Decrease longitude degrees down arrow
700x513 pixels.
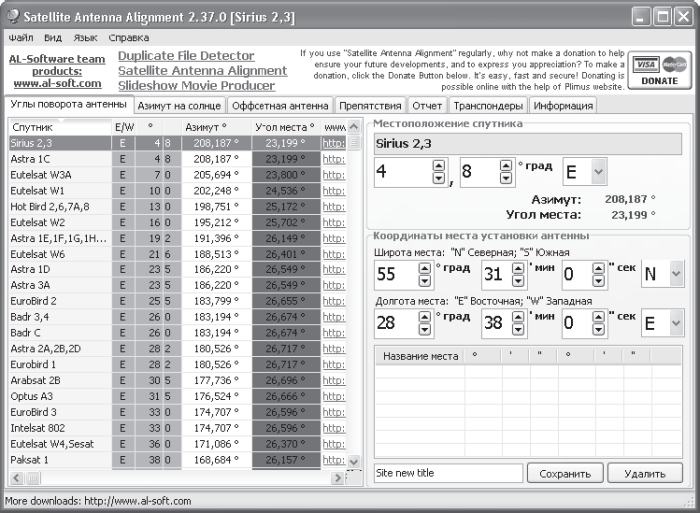coord(425,329)
